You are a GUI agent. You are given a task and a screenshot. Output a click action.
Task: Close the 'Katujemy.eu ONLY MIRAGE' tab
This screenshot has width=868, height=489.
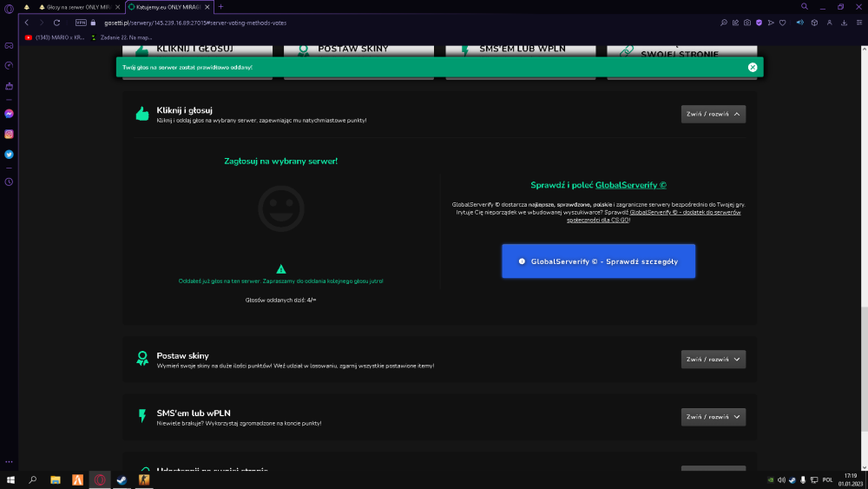click(207, 7)
